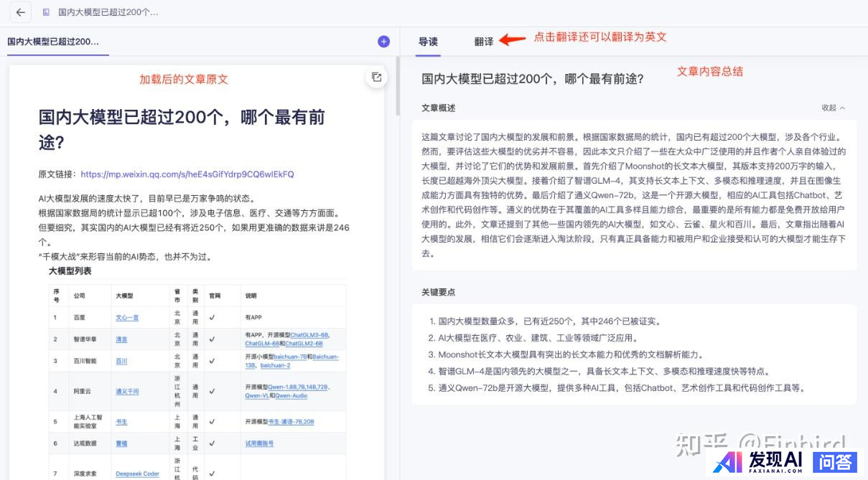Go back using the top-left arrow

pyautogui.click(x=20, y=12)
